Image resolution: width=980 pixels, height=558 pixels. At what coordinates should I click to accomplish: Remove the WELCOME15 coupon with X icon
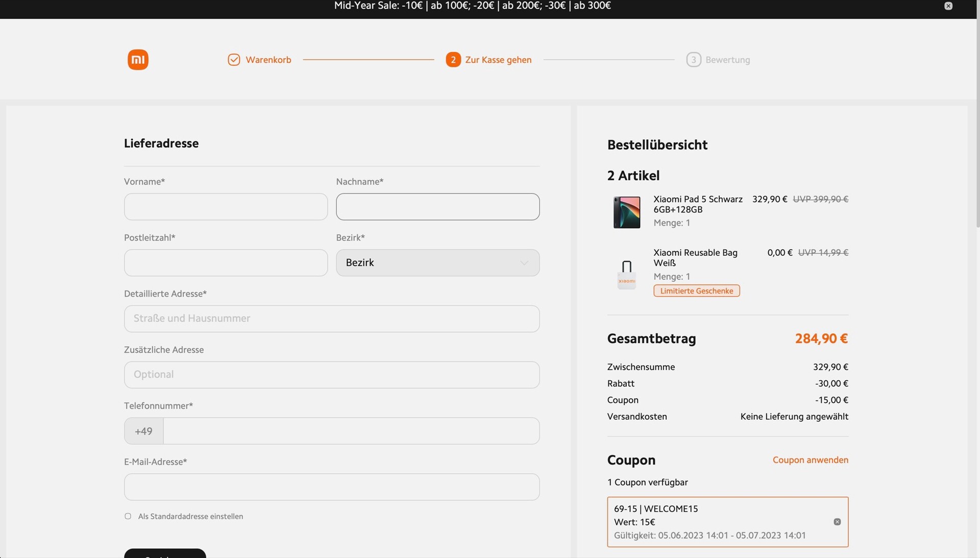tap(837, 522)
